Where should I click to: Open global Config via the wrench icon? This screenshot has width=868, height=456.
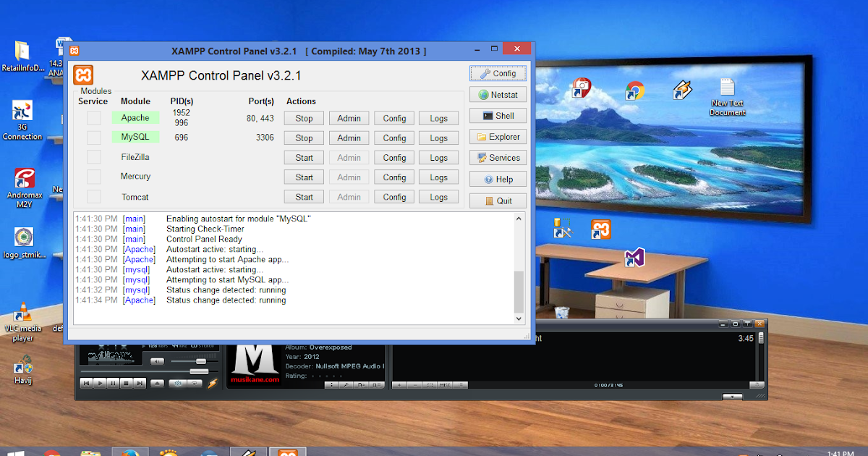click(x=497, y=73)
